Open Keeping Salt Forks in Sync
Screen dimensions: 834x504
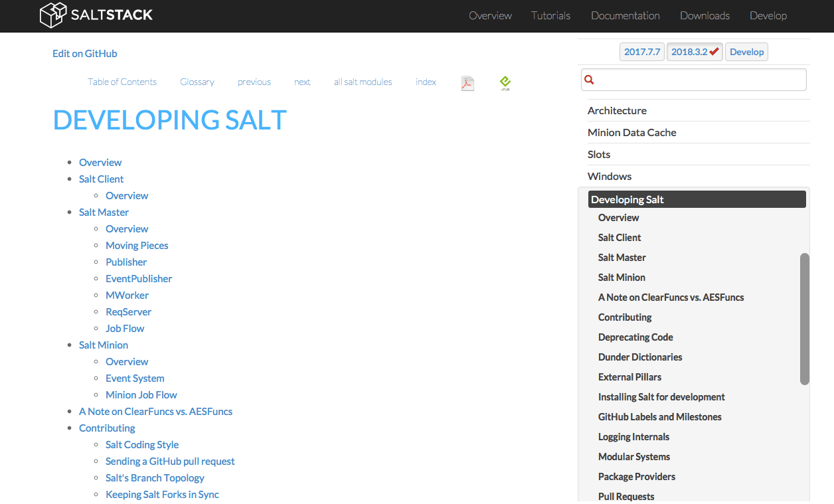click(162, 495)
